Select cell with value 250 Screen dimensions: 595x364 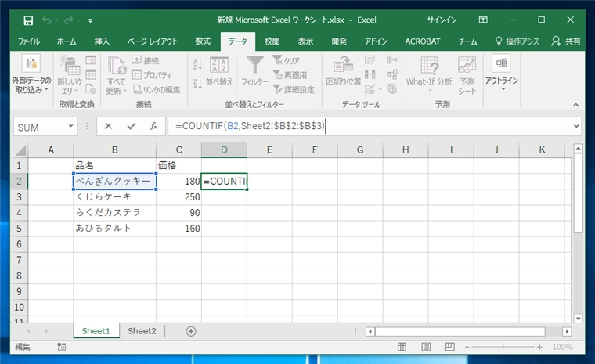178,197
